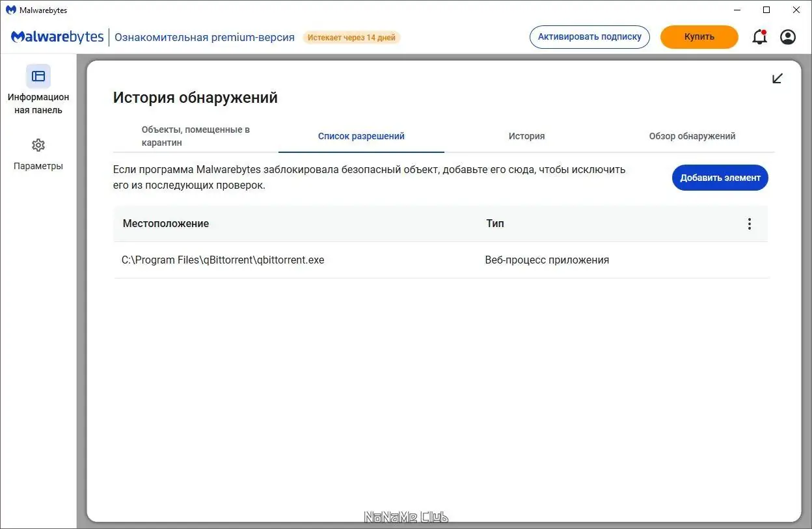This screenshot has width=812, height=529.
Task: Collapse the panel with the diagonal arrow icon
Action: [x=778, y=79]
